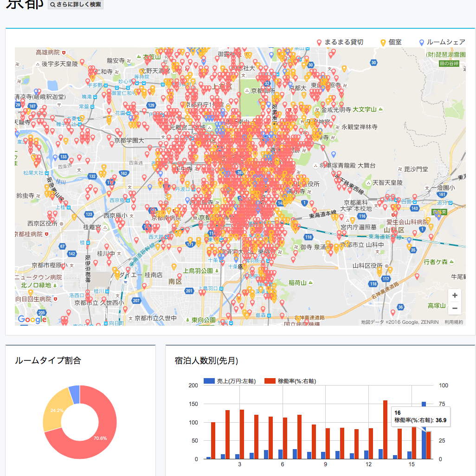The width and height of the screenshot is (476, 476).
Task: Click the tooltip value 36.9
Action: pyautogui.click(x=441, y=420)
